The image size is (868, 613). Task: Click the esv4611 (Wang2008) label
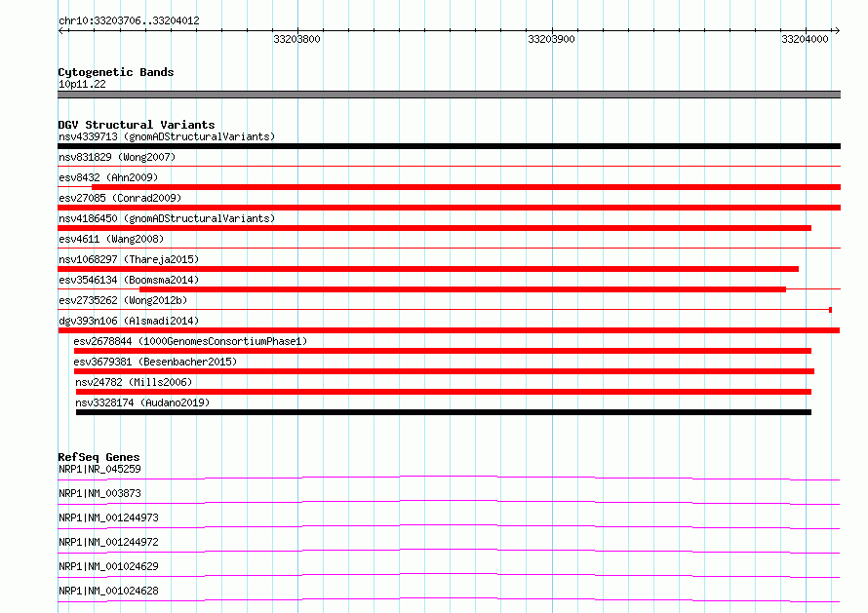(111, 239)
